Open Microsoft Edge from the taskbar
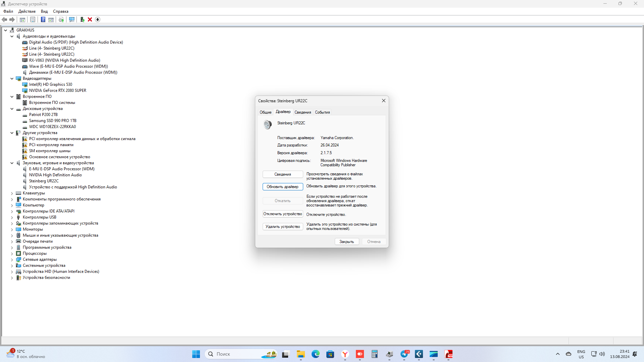The width and height of the screenshot is (644, 362). tap(315, 354)
